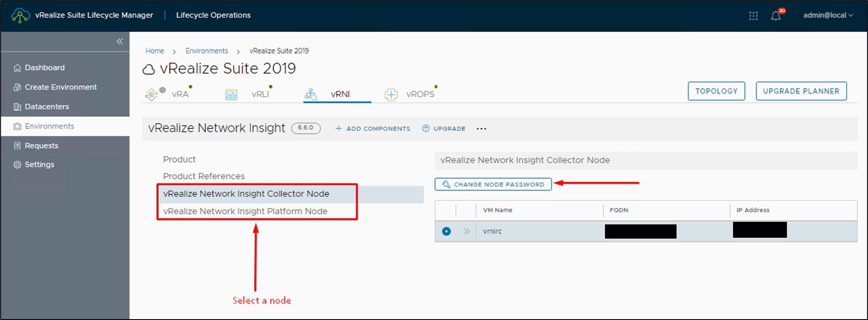Click the Datacenters building icon

coord(17,107)
